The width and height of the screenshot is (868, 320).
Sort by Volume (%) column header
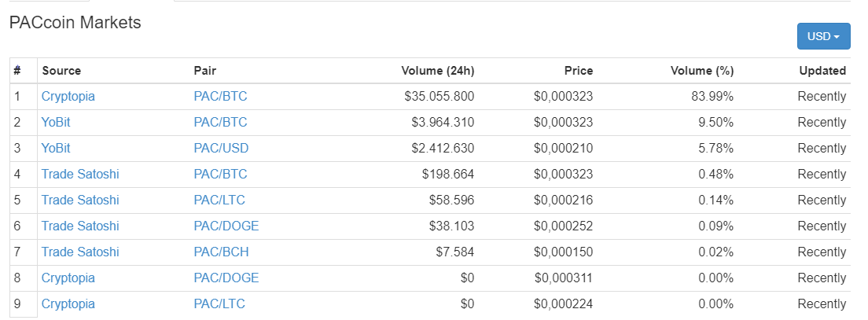(x=702, y=71)
